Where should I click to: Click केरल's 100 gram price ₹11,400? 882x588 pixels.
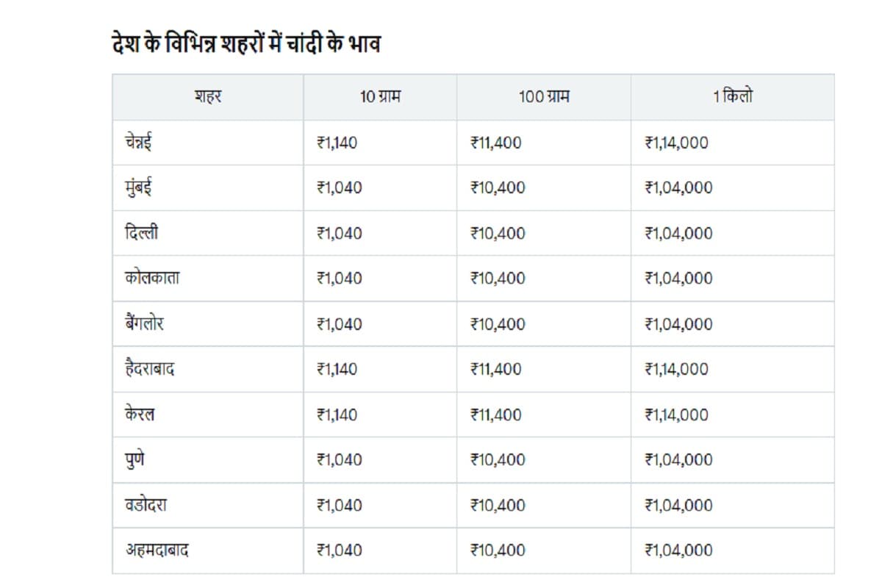(x=495, y=415)
